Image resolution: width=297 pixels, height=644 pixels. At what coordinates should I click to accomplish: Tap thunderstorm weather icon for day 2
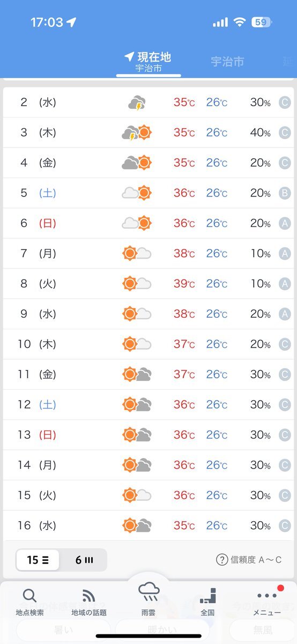137,103
